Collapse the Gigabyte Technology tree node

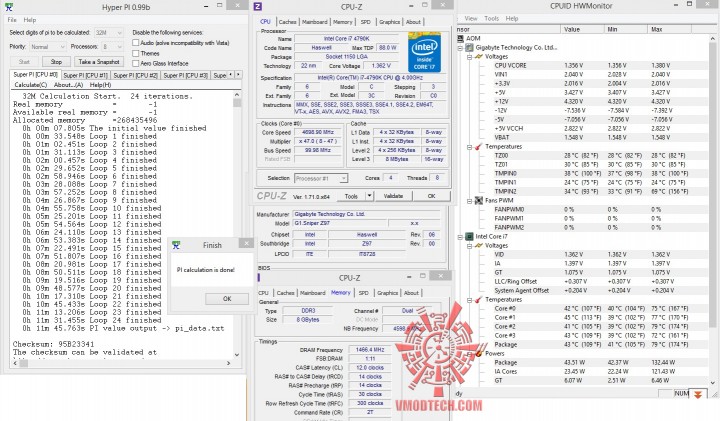point(460,48)
